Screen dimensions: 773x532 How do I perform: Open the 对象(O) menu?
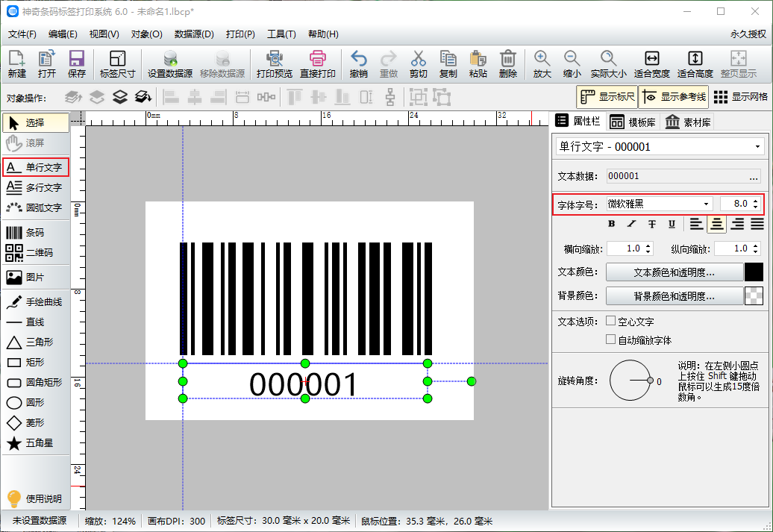click(146, 34)
